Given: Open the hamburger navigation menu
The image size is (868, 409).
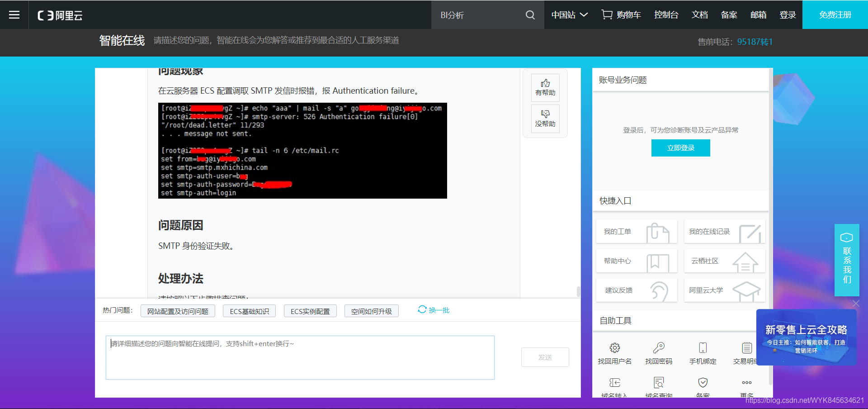Looking at the screenshot, I should pyautogui.click(x=14, y=14).
